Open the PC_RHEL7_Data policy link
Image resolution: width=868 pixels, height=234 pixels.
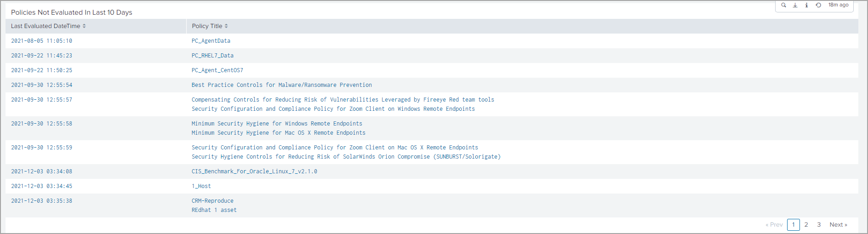click(212, 56)
